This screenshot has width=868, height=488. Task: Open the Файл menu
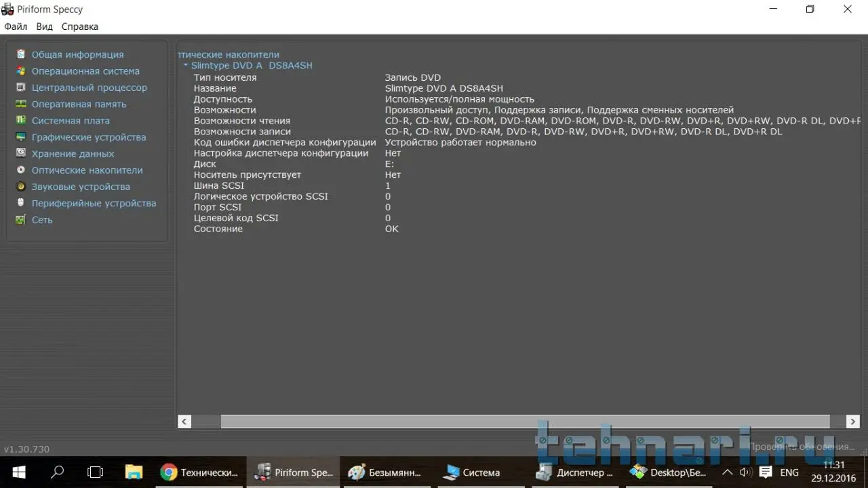point(16,26)
